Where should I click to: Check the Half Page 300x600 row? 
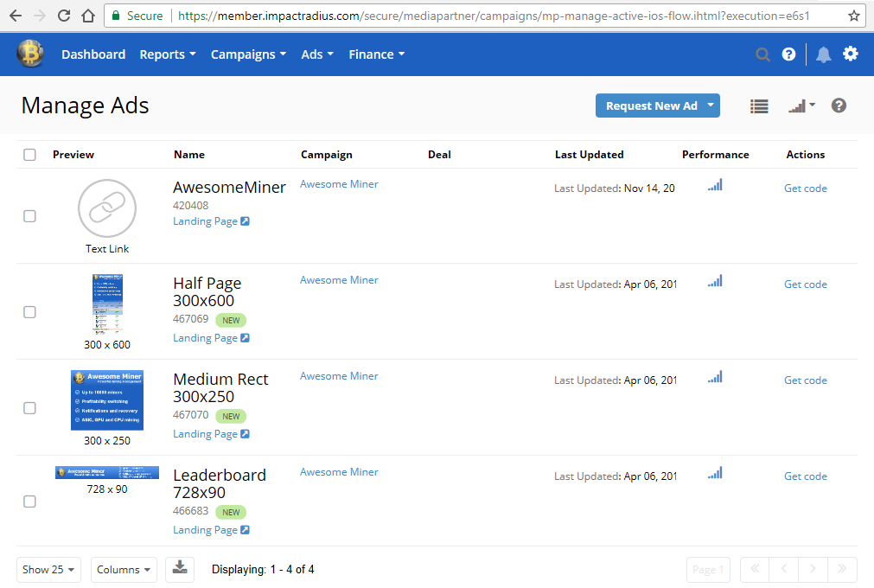tap(29, 312)
